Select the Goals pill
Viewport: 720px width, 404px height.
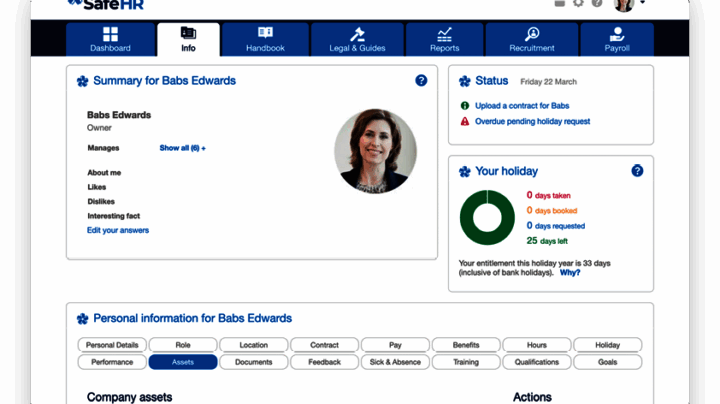pos(608,362)
